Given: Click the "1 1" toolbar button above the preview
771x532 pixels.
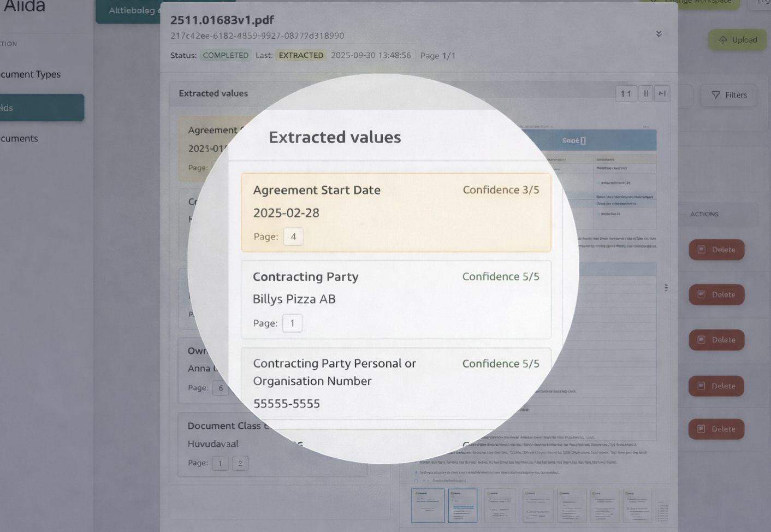Looking at the screenshot, I should click(626, 94).
